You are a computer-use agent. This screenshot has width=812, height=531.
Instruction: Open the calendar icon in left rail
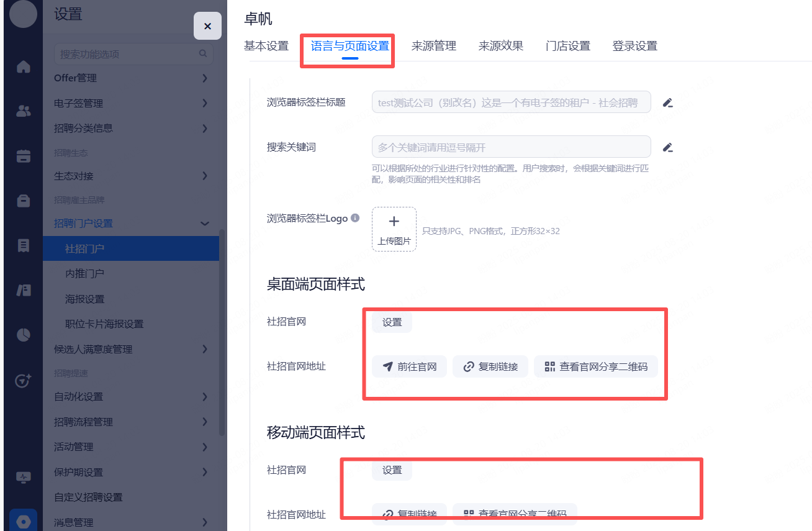[x=24, y=156]
